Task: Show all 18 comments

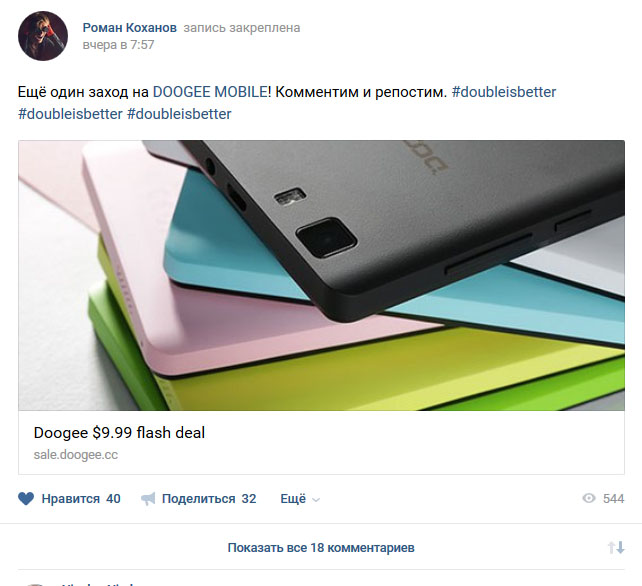Action: point(321,548)
